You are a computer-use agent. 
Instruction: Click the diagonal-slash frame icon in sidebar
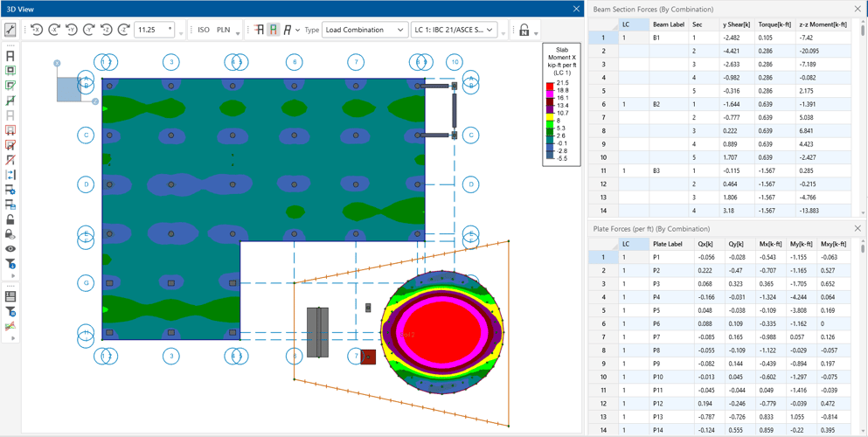(x=10, y=160)
